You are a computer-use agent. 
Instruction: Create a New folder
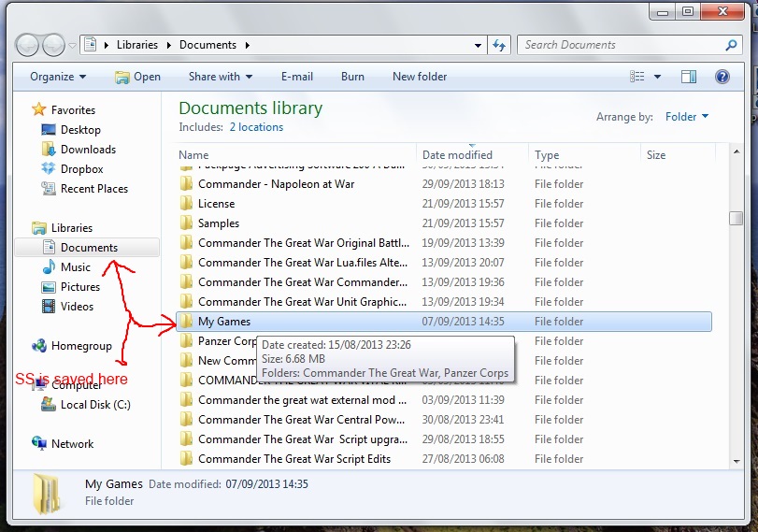pyautogui.click(x=420, y=77)
